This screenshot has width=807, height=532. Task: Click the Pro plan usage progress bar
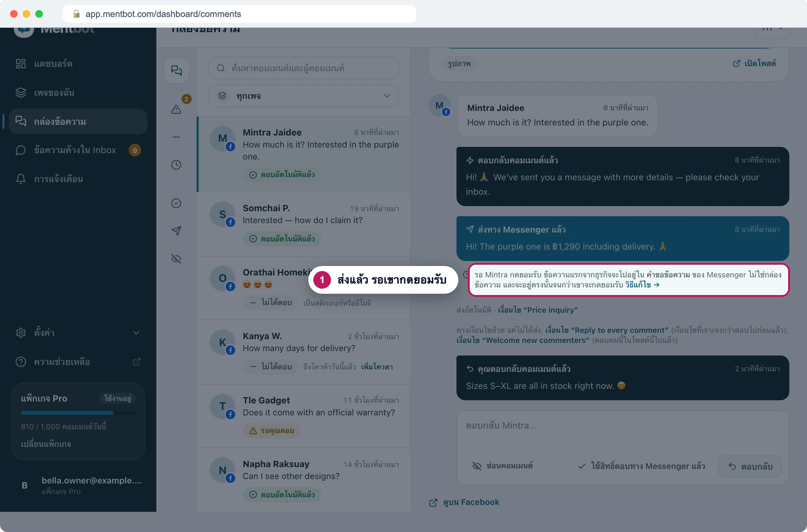click(78, 413)
